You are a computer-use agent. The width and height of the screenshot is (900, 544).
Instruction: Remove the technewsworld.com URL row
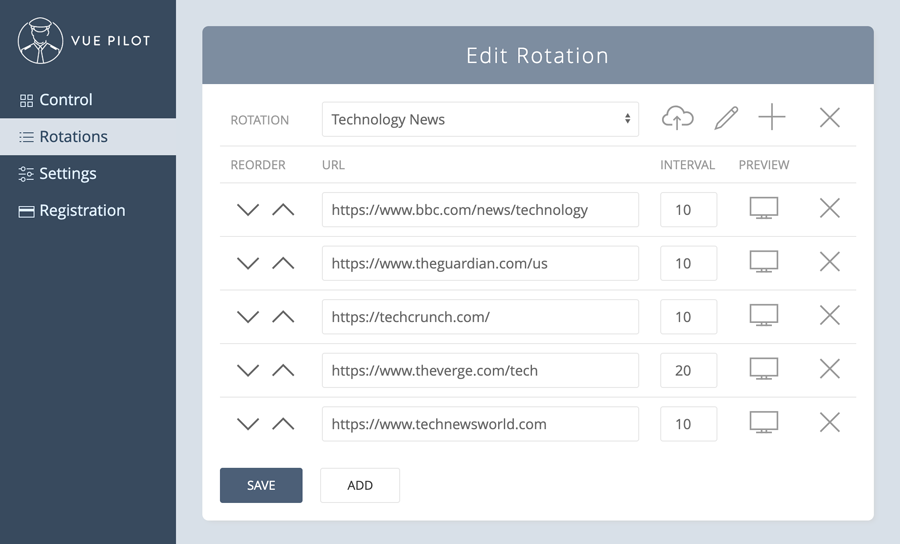point(829,422)
